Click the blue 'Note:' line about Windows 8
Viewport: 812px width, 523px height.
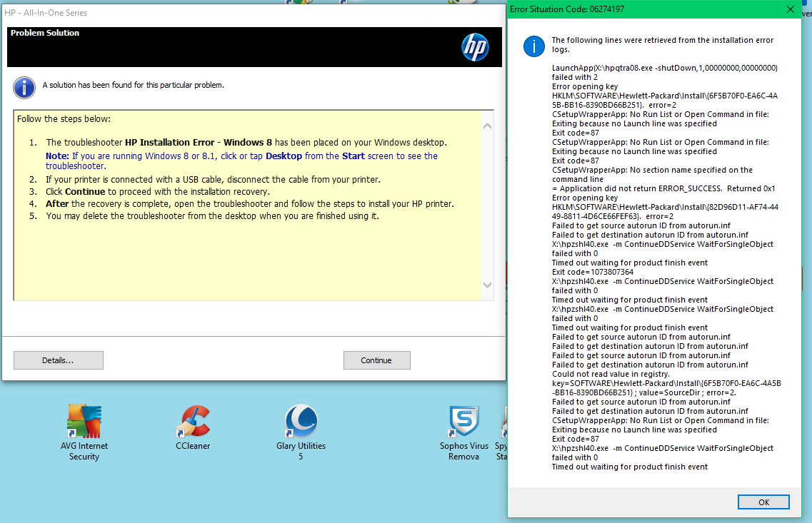tap(242, 161)
